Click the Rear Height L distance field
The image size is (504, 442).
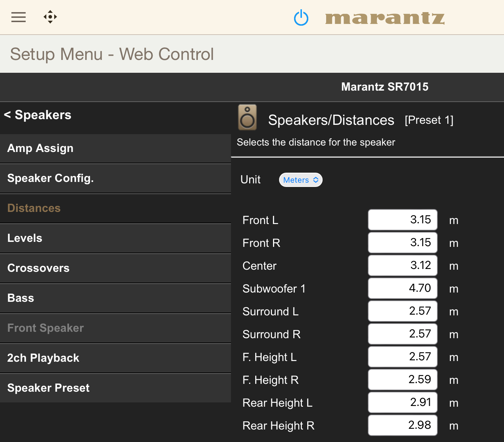point(403,402)
